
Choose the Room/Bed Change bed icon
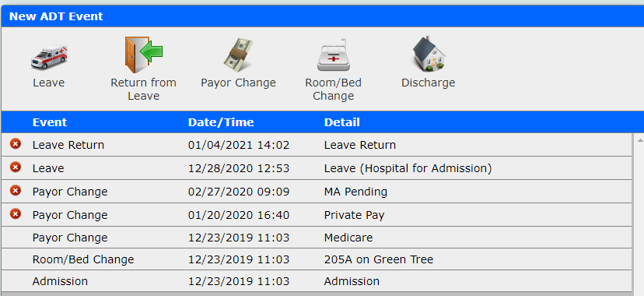pyautogui.click(x=333, y=55)
